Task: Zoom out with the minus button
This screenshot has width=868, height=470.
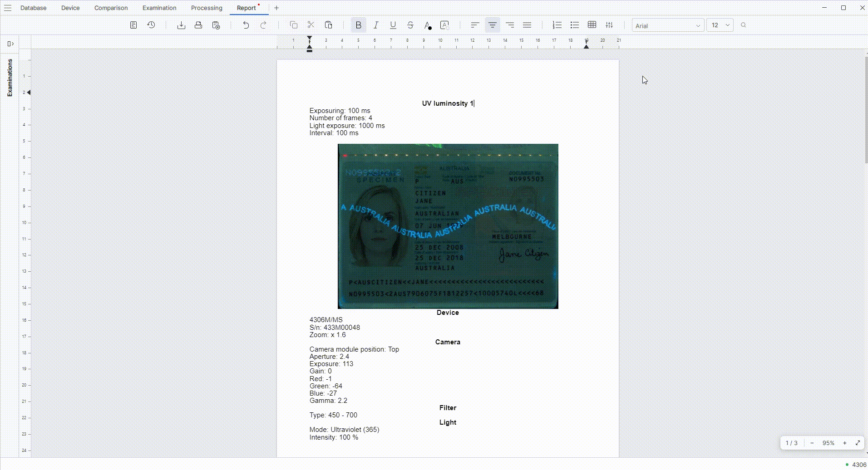Action: 812,443
